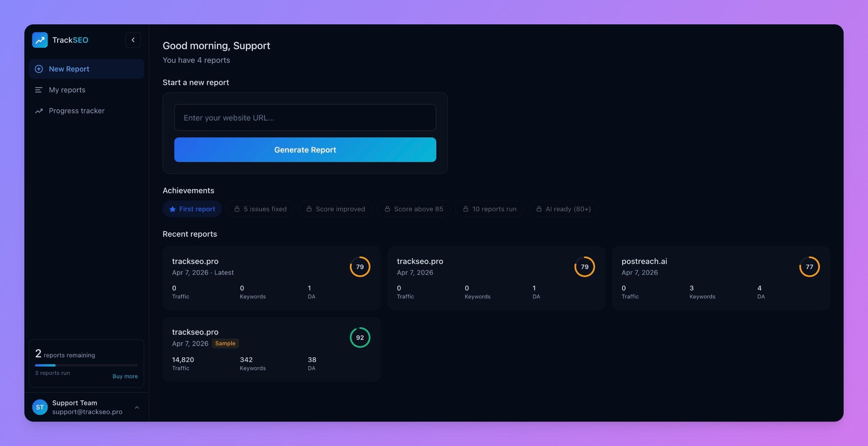Open Progress tracker in the sidebar
The image size is (868, 446).
tap(77, 111)
